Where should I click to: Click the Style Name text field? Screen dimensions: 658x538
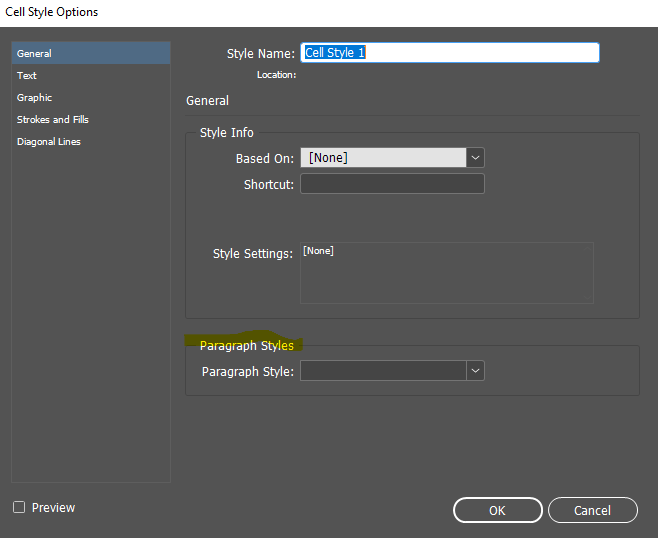pos(449,53)
